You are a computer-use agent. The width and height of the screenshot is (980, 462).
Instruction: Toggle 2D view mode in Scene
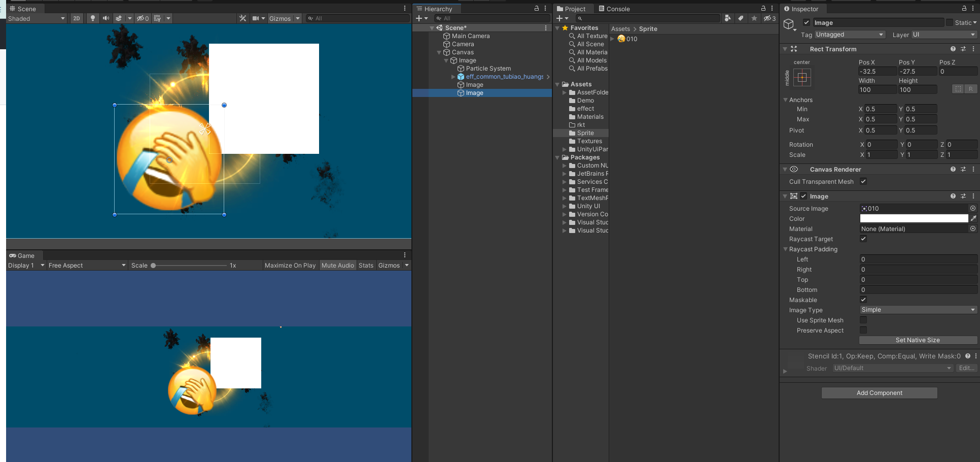coord(77,18)
